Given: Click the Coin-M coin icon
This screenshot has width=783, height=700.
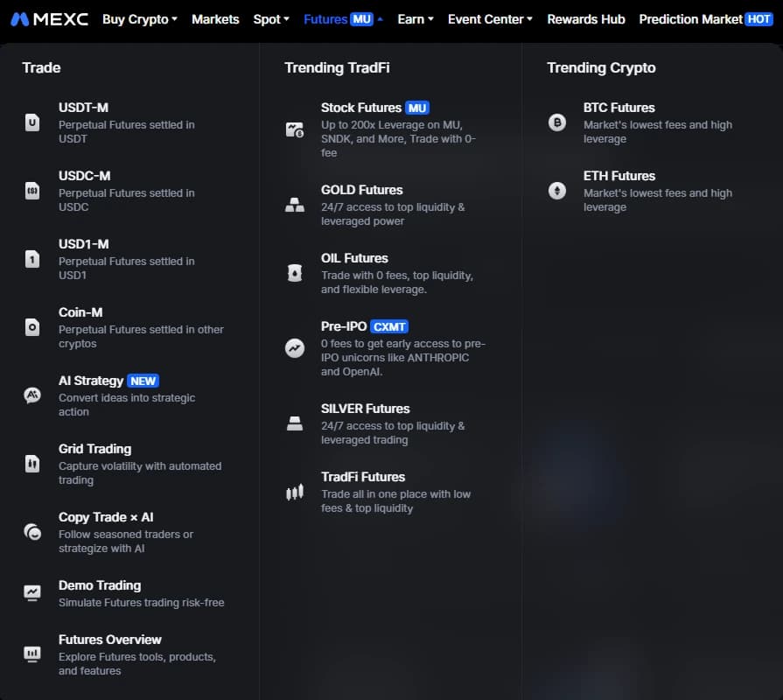Looking at the screenshot, I should pos(32,327).
